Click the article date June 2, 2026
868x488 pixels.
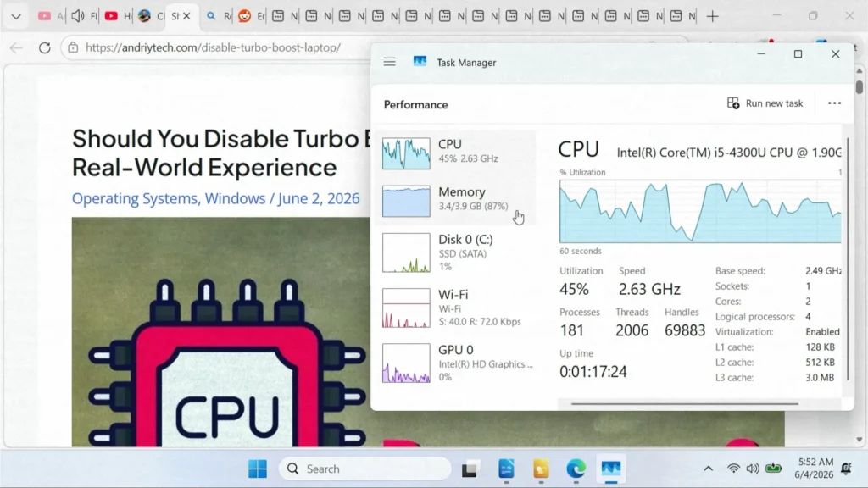(319, 198)
